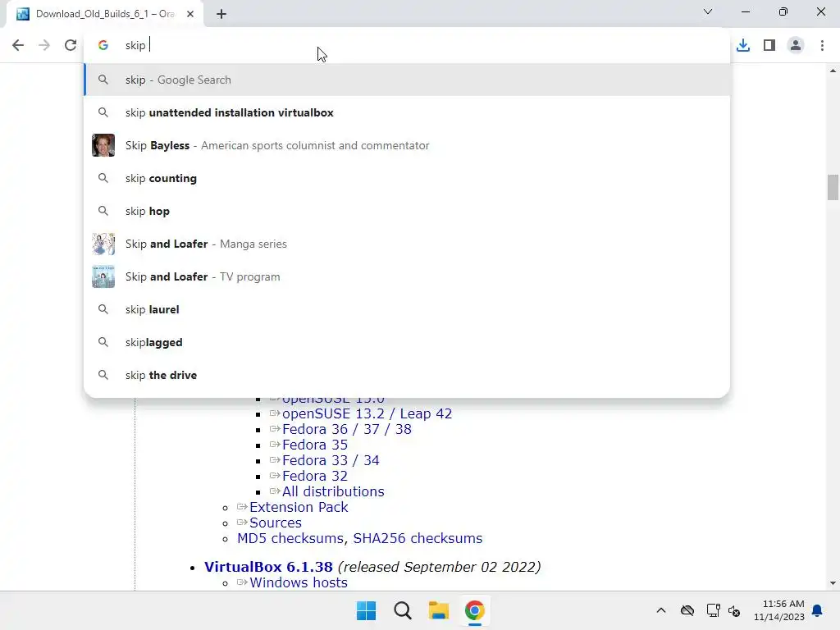Open the Chrome downloads icon
Screen dimensions: 840x630
[743, 45]
